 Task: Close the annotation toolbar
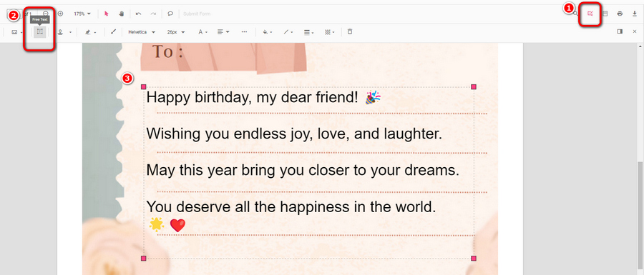pyautogui.click(x=635, y=31)
